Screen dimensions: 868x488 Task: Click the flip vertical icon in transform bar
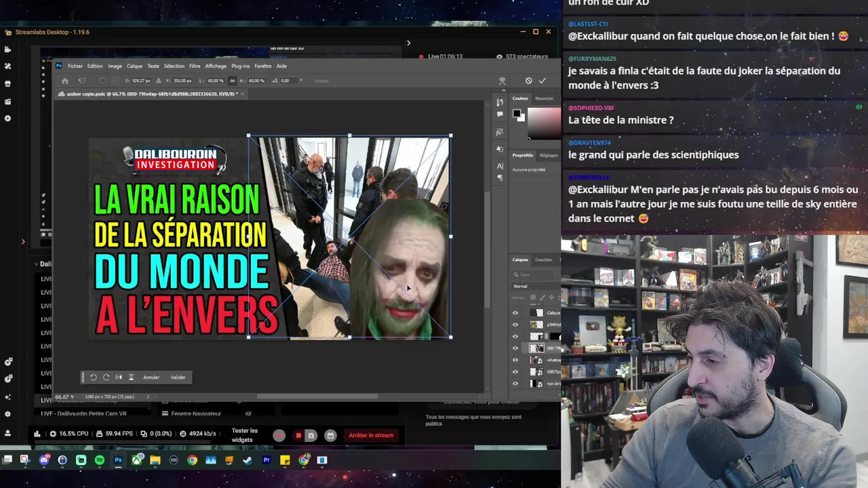pyautogui.click(x=131, y=378)
